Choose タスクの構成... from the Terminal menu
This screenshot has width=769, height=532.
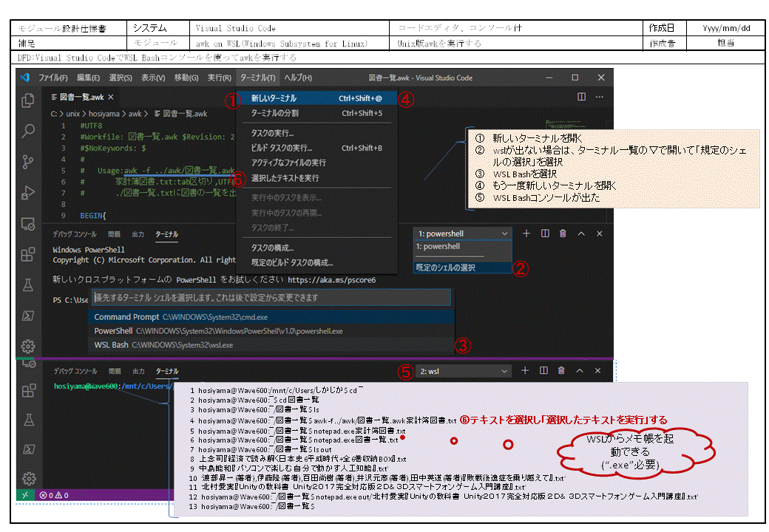pos(316,248)
